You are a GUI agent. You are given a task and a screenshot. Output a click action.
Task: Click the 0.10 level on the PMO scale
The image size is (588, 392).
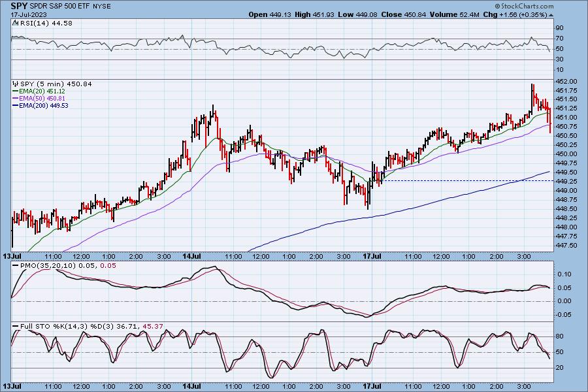coord(564,274)
